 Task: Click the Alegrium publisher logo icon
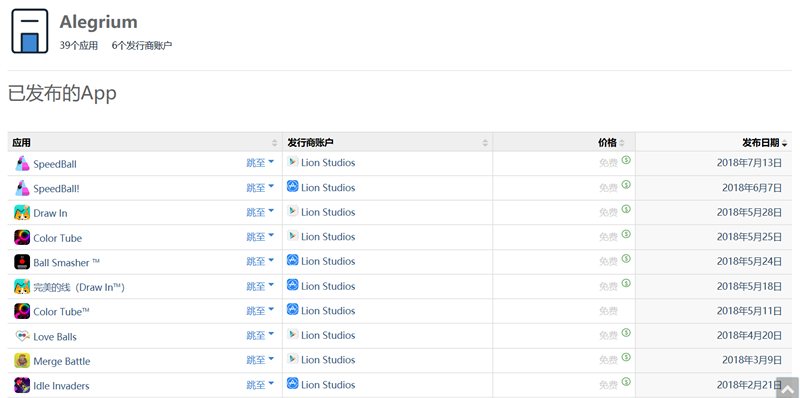coord(30,31)
